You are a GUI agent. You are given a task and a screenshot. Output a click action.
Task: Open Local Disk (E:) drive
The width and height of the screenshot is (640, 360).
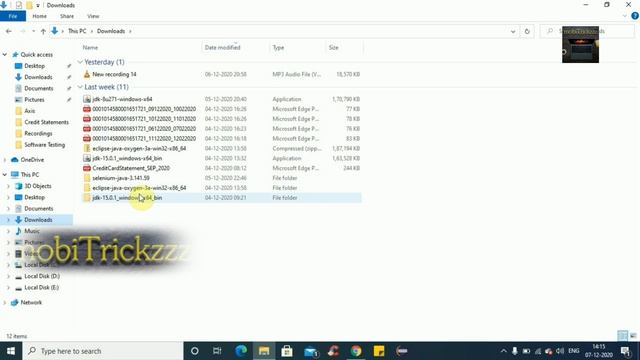42,288
